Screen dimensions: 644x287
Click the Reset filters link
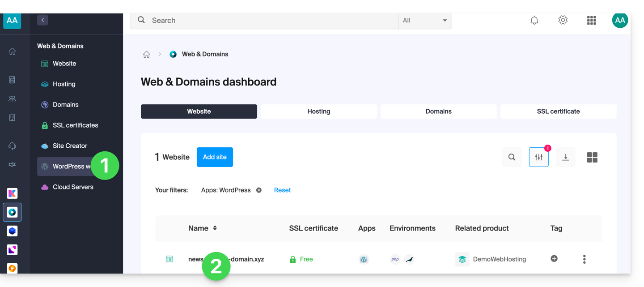(282, 190)
